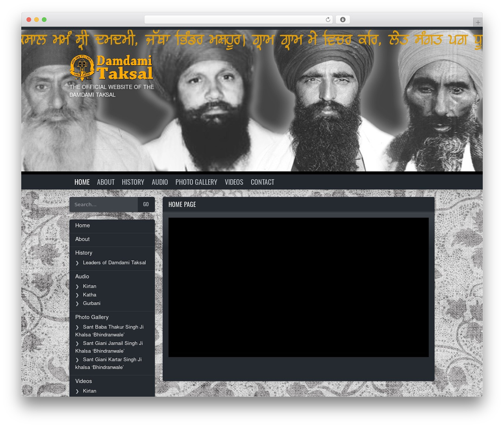Viewport: 504px width, 427px height.
Task: Click the chevron beside Sant Baba Thakur Singh
Action: [77, 327]
